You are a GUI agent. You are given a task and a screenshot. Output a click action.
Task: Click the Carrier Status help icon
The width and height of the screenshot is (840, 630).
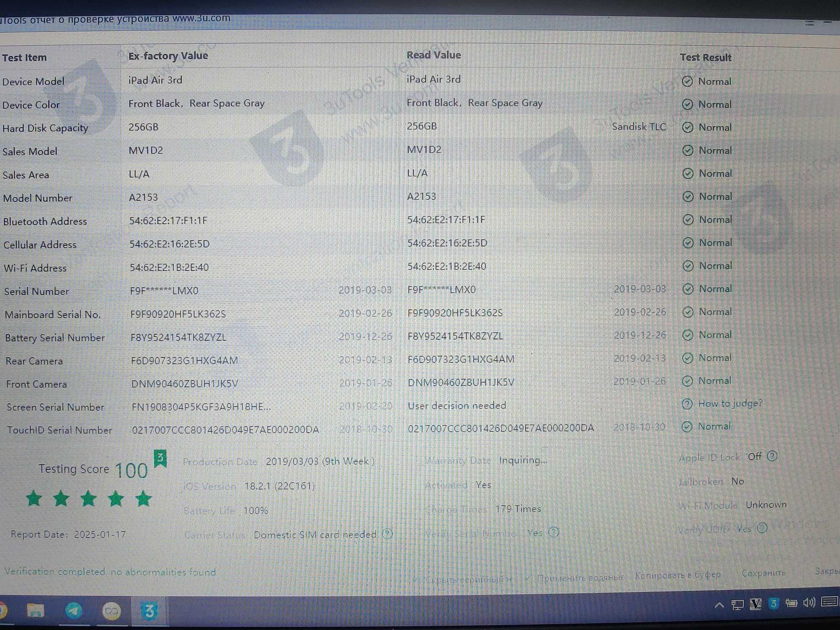click(388, 534)
